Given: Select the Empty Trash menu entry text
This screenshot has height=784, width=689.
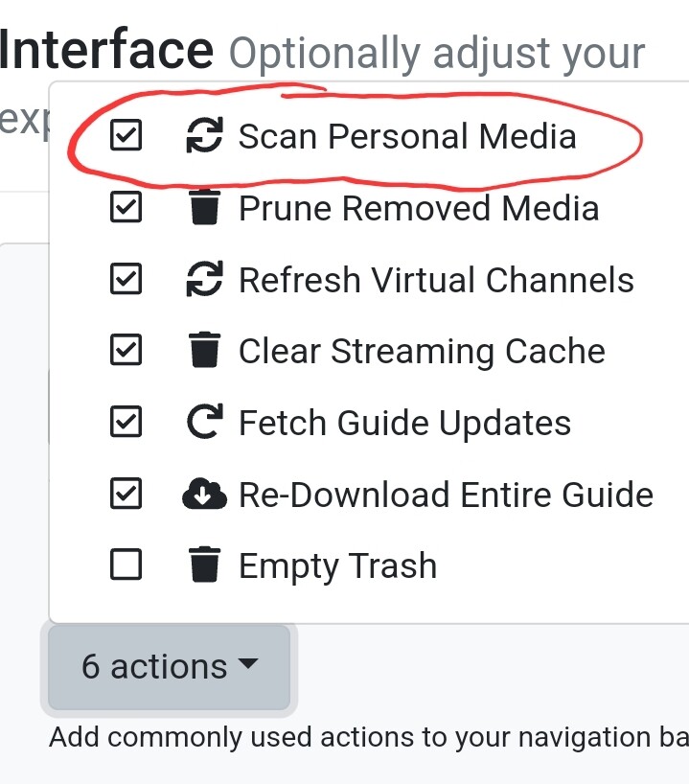Looking at the screenshot, I should 337,566.
